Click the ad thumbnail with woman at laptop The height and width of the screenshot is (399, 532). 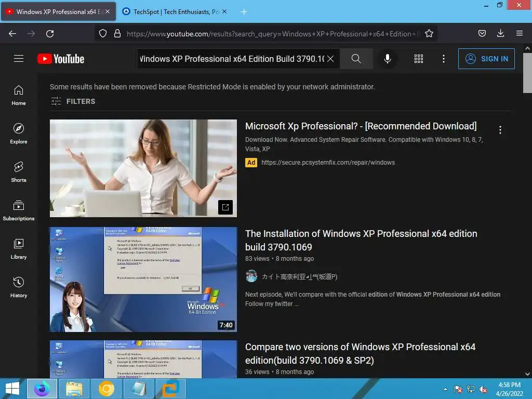143,168
